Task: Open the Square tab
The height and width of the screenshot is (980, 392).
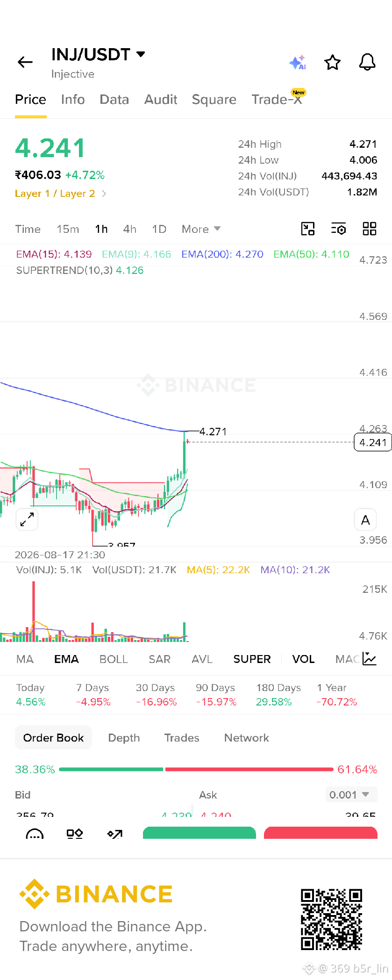Action: (x=214, y=100)
